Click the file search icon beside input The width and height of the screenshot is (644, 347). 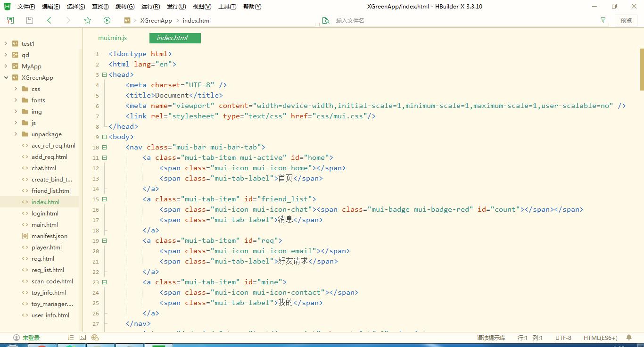coord(325,20)
